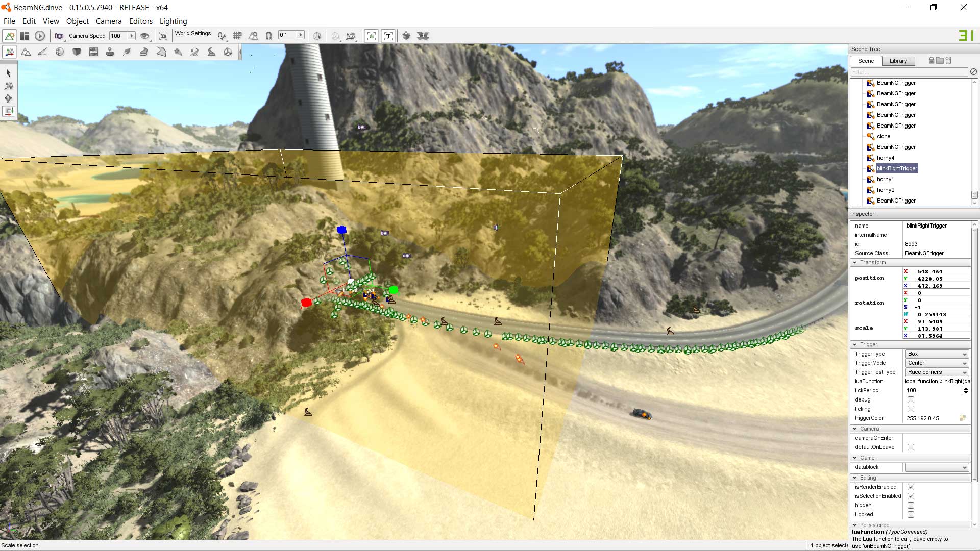
Task: Click the delete trash icon in Scene Tree
Action: coord(948,61)
